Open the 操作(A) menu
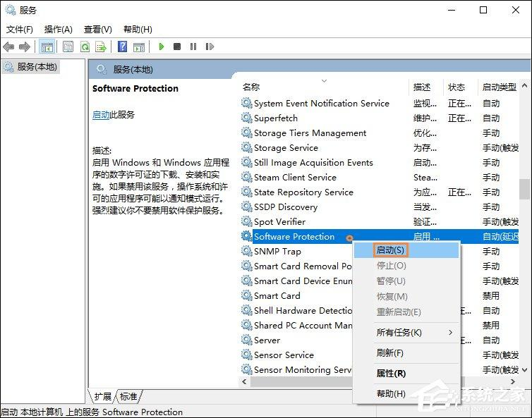532x418 pixels. (x=59, y=30)
